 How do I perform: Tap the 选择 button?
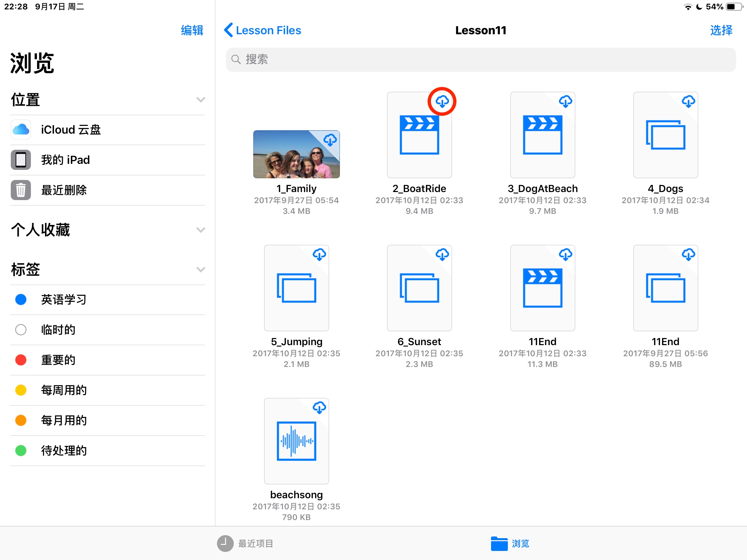[x=721, y=30]
